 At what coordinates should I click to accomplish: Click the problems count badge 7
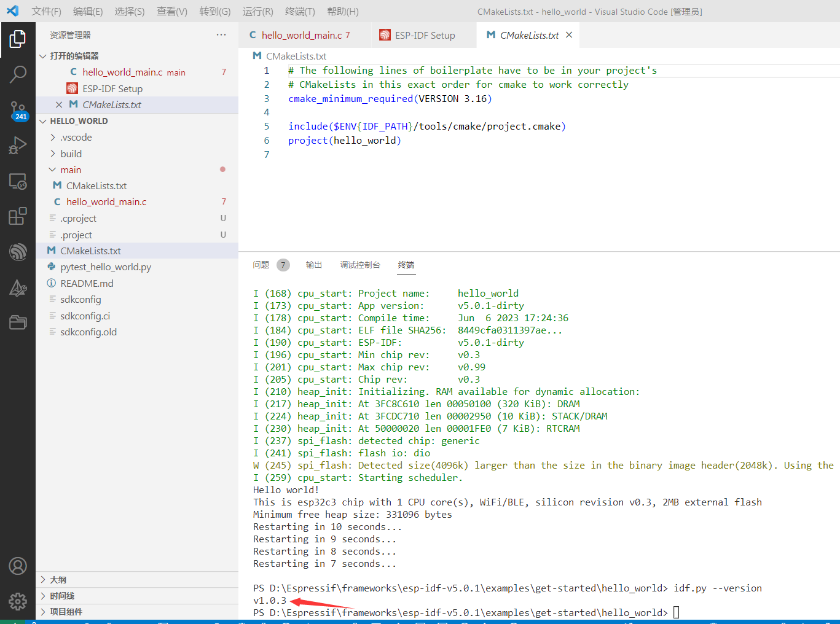pos(283,265)
